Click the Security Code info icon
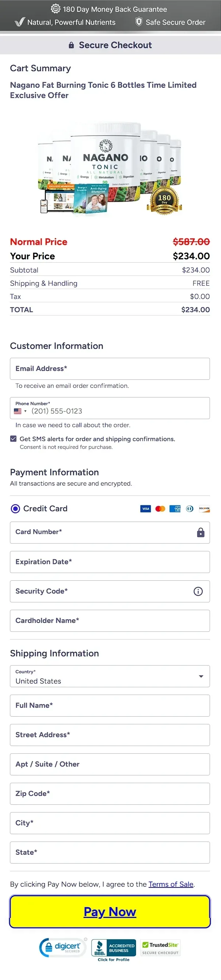 point(198,591)
